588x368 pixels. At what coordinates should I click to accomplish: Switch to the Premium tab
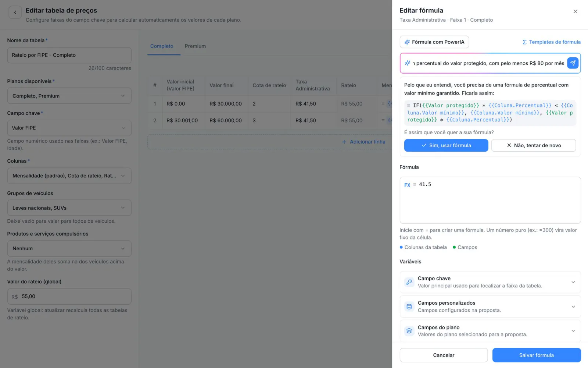coord(195,46)
